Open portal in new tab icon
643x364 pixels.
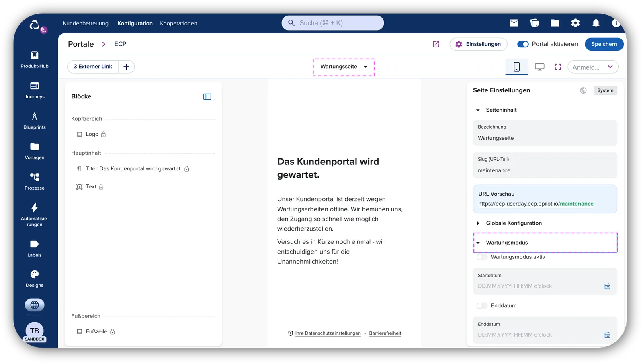coord(436,44)
